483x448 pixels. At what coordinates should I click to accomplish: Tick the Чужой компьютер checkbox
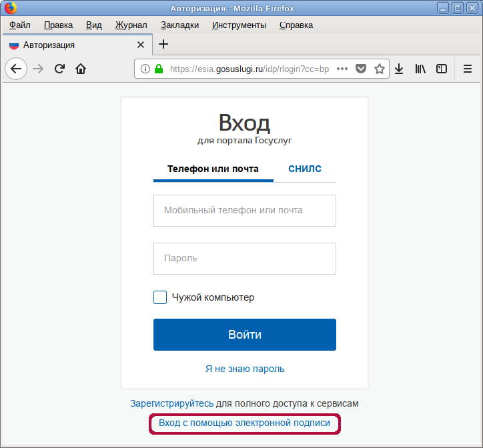(160, 297)
